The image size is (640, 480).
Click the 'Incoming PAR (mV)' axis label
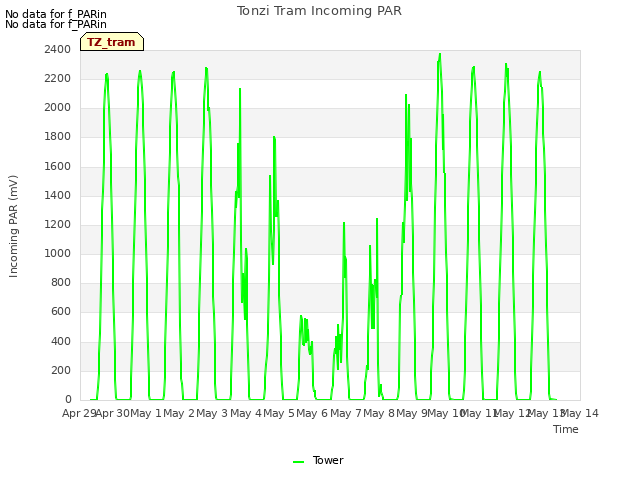click(x=13, y=226)
